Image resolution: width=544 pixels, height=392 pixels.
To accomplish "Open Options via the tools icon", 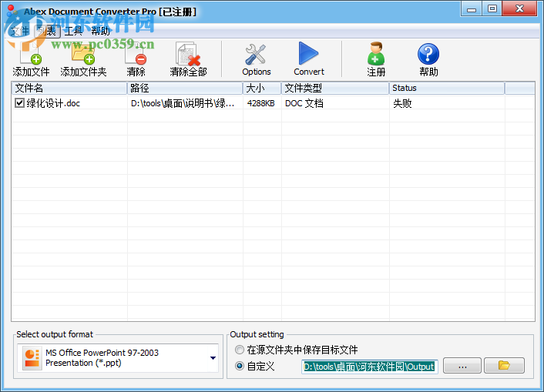I will pos(256,54).
